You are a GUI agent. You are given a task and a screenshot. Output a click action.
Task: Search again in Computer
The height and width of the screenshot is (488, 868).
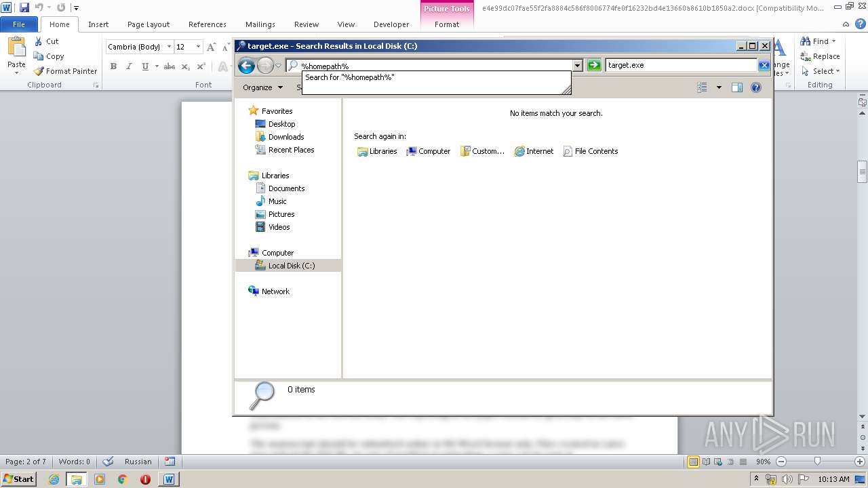[x=428, y=151]
